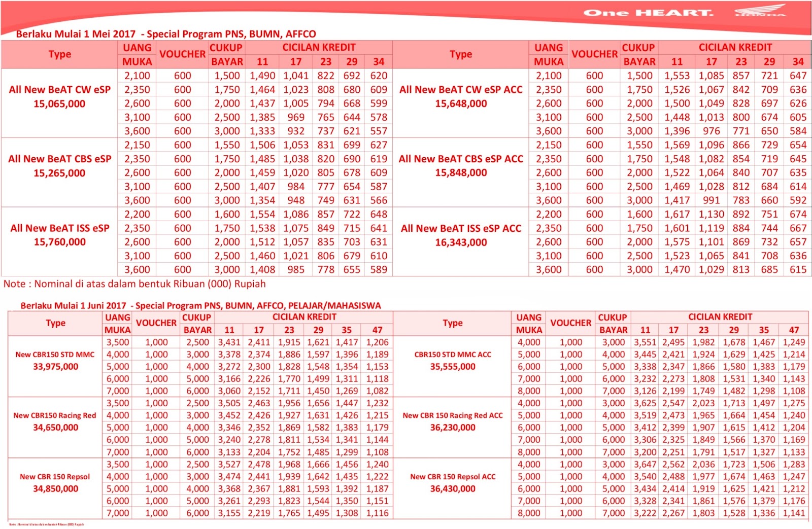Click 'New CBR 150 Repsol ACC' label
This screenshot has width=812, height=529.
coord(453,477)
